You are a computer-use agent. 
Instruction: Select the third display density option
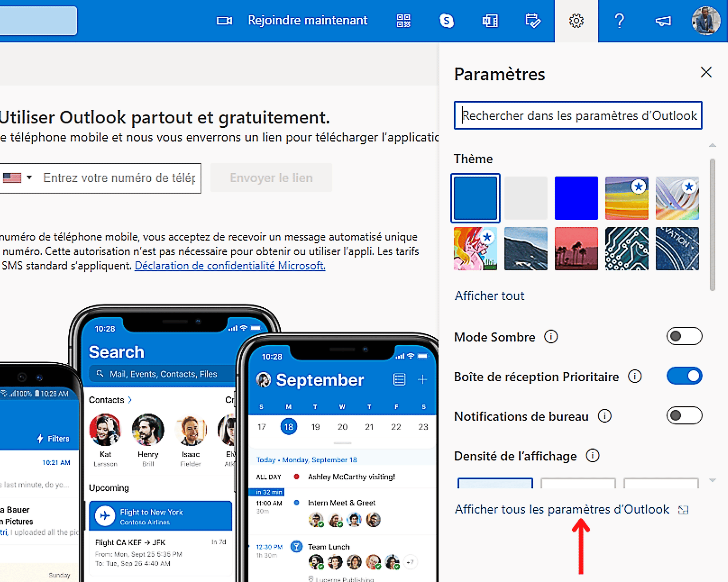[x=661, y=483]
